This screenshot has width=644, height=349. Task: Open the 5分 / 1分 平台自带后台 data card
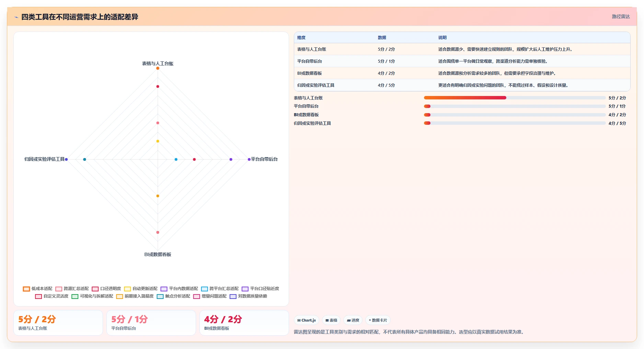(x=151, y=323)
